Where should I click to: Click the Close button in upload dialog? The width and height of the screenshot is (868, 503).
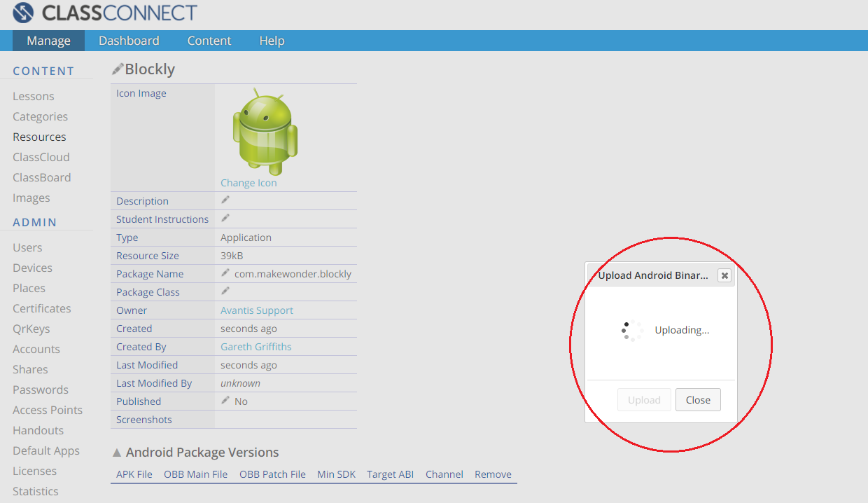pyautogui.click(x=698, y=400)
